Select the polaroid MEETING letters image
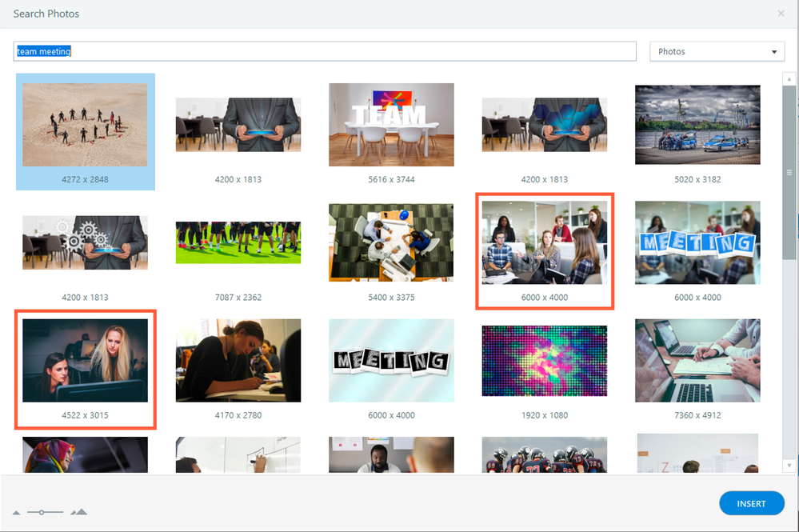 pos(391,361)
